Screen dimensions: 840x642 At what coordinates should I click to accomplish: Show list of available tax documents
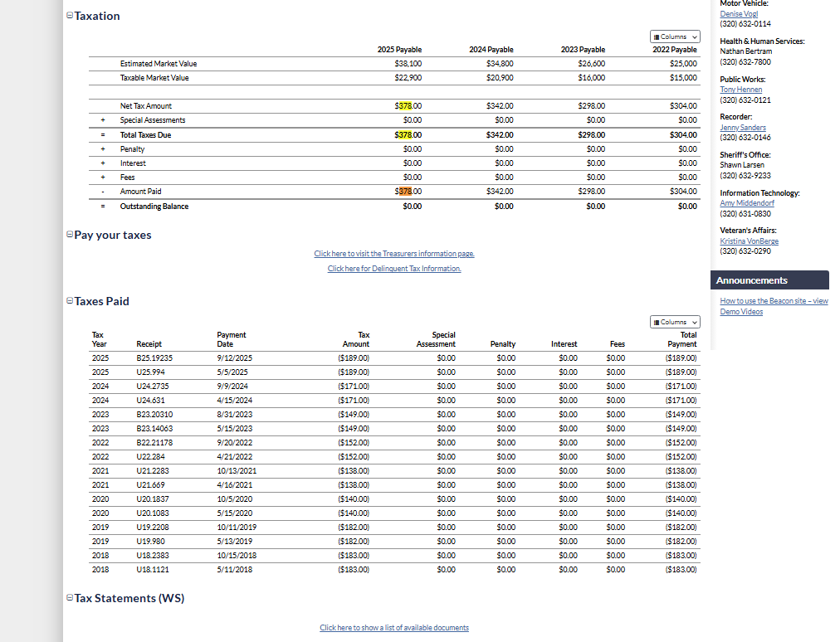(394, 628)
